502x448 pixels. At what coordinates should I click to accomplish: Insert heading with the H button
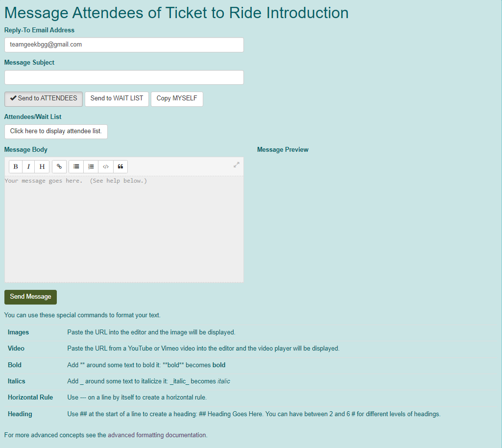(42, 167)
